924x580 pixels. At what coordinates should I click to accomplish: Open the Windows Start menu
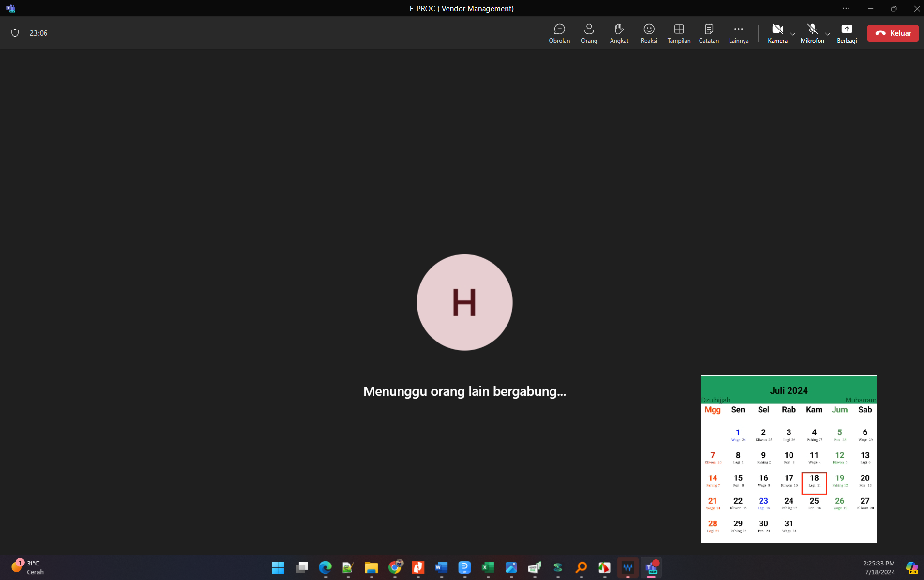pyautogui.click(x=278, y=567)
